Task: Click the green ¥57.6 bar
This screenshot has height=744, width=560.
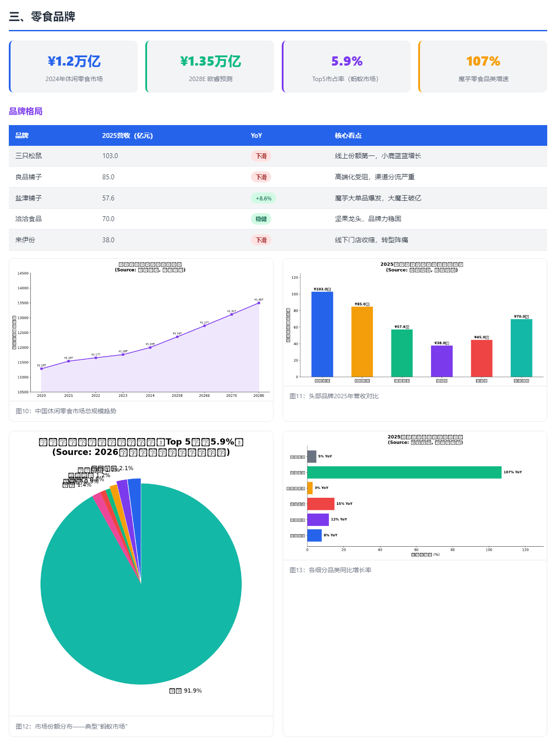Action: (402, 353)
